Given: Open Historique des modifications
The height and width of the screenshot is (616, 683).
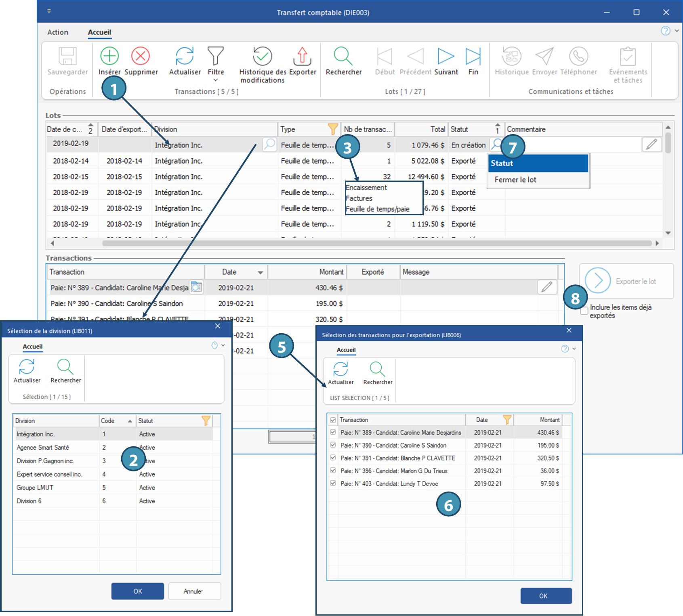Looking at the screenshot, I should [262, 56].
